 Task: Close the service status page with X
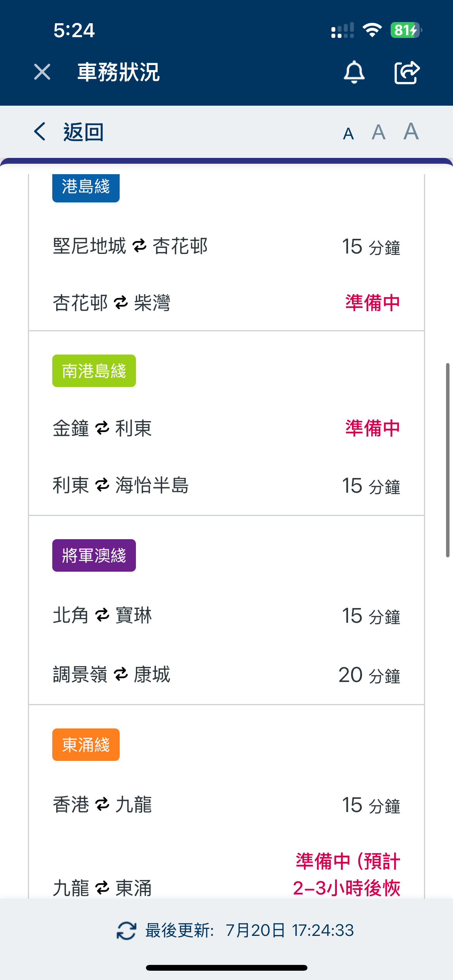[x=42, y=72]
